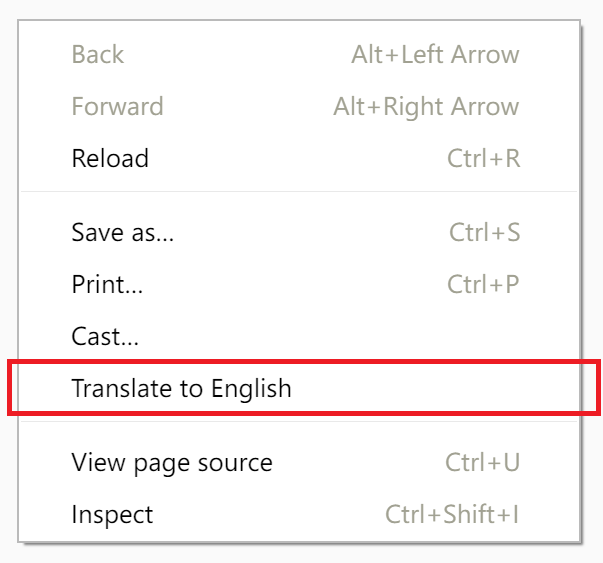The width and height of the screenshot is (603, 563).
Task: Choose the entry directly below Cast...
Action: pos(181,388)
